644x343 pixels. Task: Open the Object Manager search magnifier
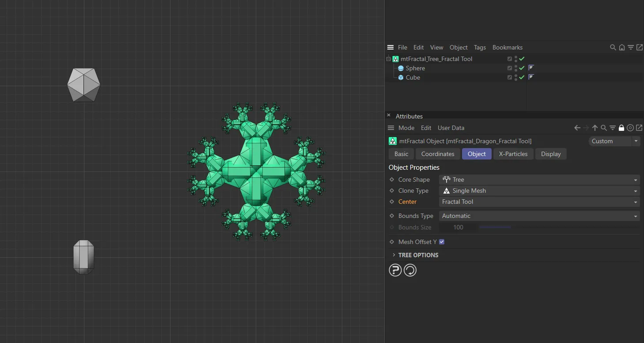[613, 47]
